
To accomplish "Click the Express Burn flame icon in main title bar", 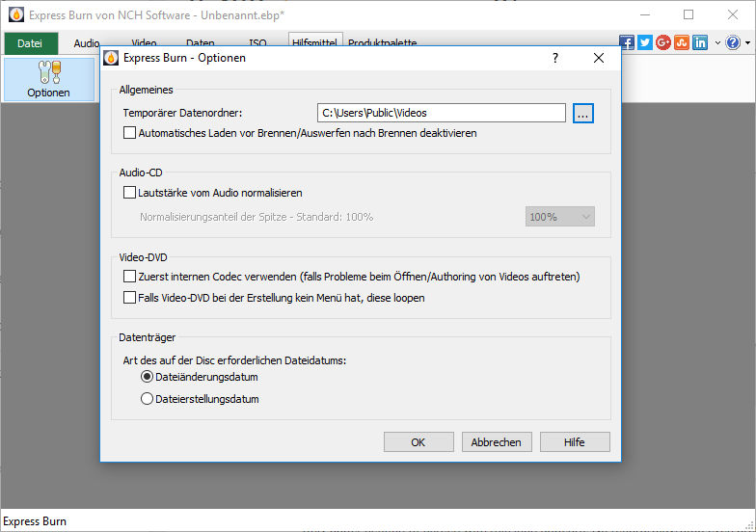I will point(16,15).
